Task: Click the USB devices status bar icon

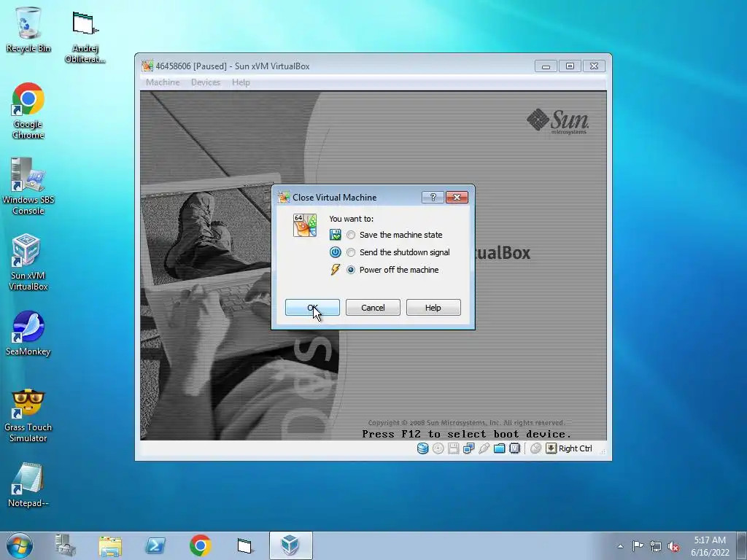Action: (484, 448)
